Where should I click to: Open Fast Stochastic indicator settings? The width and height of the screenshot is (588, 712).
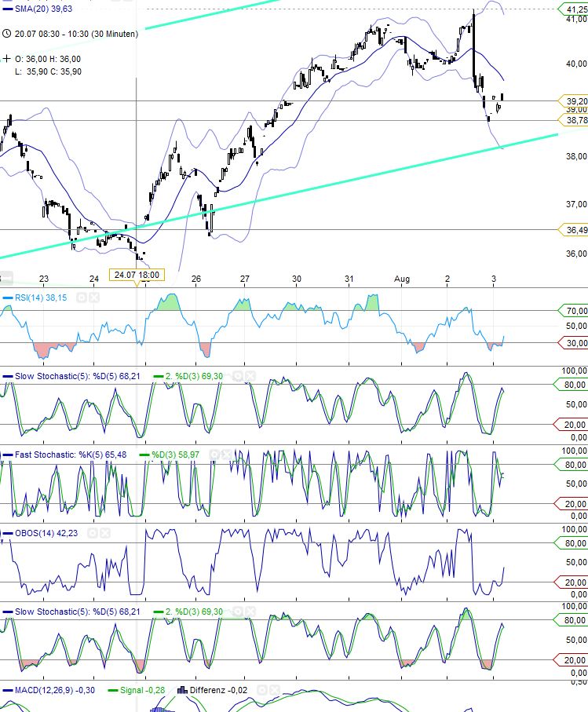[214, 455]
